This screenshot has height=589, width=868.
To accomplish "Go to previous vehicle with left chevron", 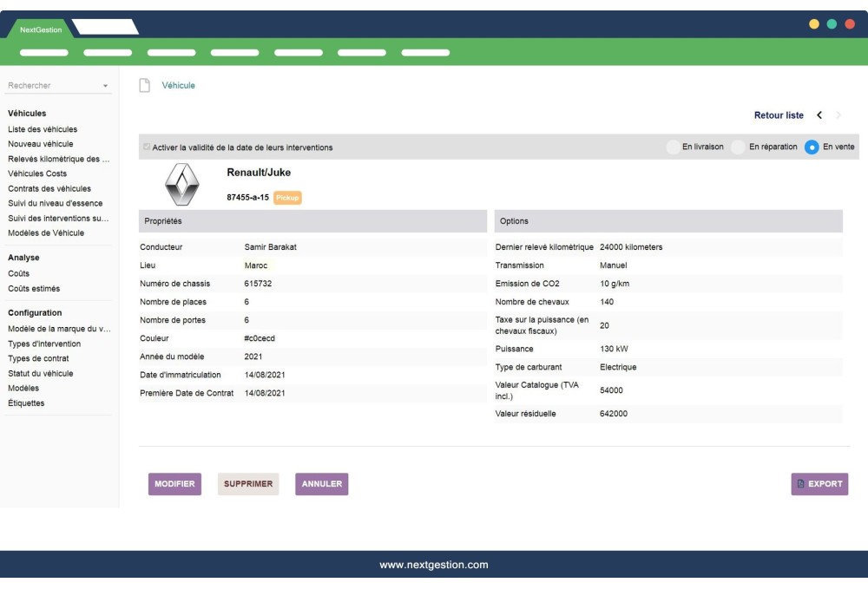I will 819,115.
